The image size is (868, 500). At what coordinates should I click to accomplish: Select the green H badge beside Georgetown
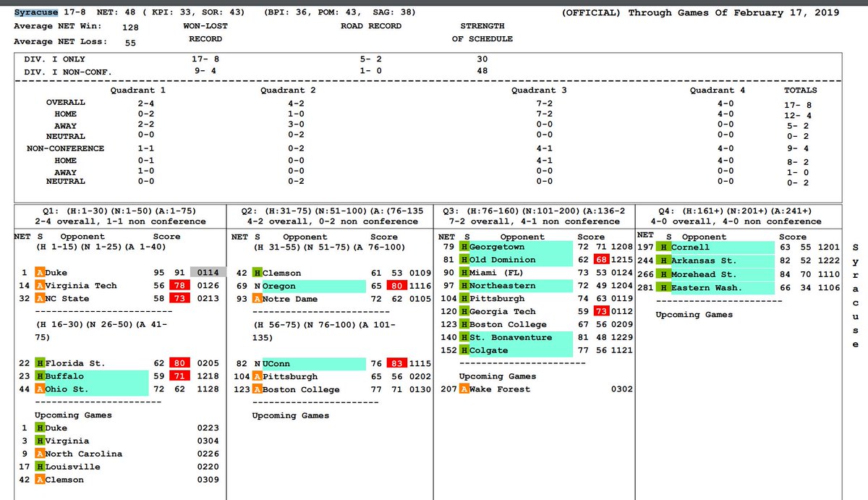(464, 247)
